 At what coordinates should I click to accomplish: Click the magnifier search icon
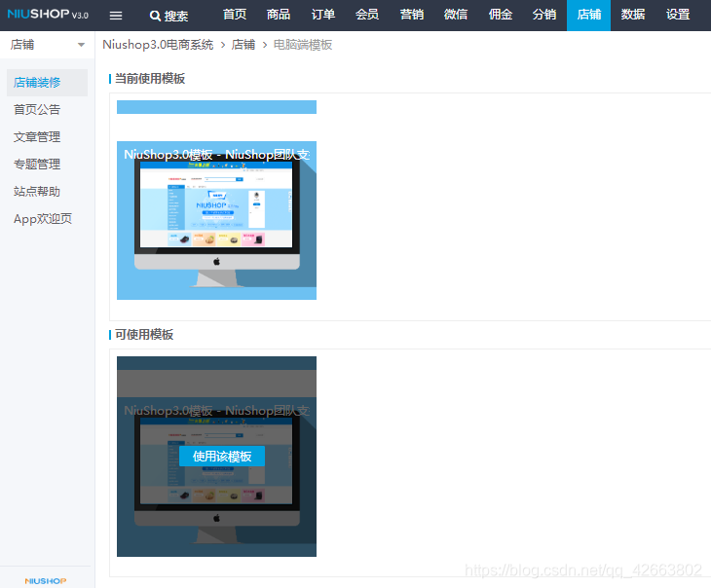(x=155, y=16)
